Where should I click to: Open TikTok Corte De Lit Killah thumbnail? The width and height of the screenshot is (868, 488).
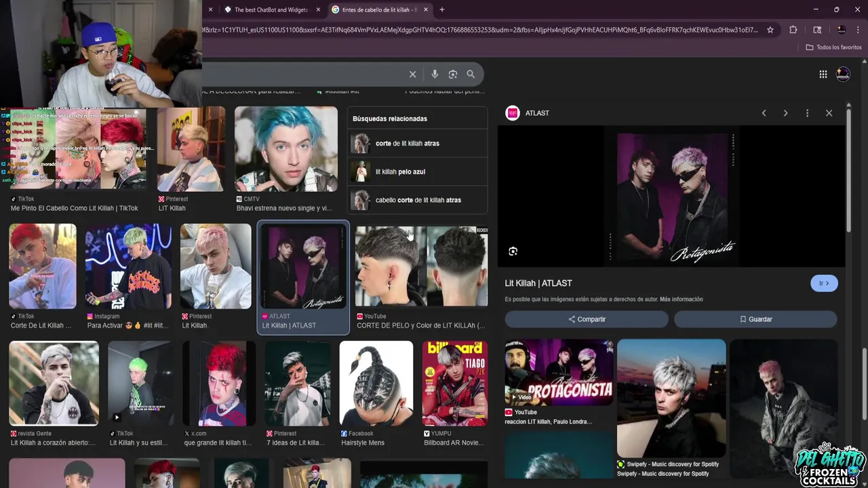coord(43,266)
